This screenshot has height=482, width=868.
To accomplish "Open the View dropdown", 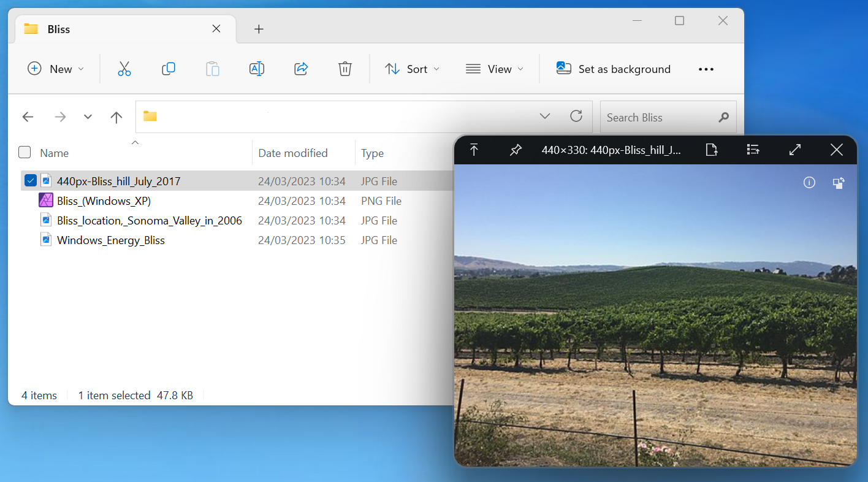I will [494, 69].
